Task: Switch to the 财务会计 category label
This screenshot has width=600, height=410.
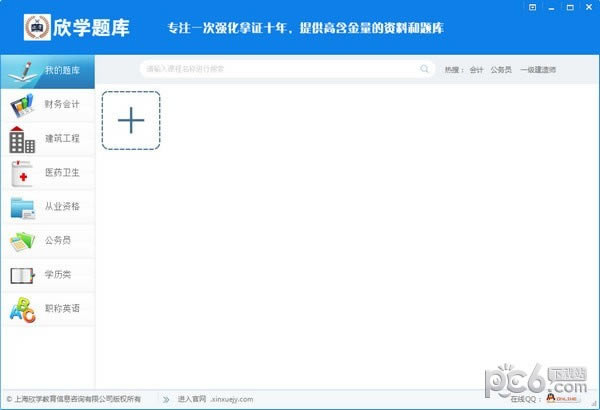Action: (62, 104)
